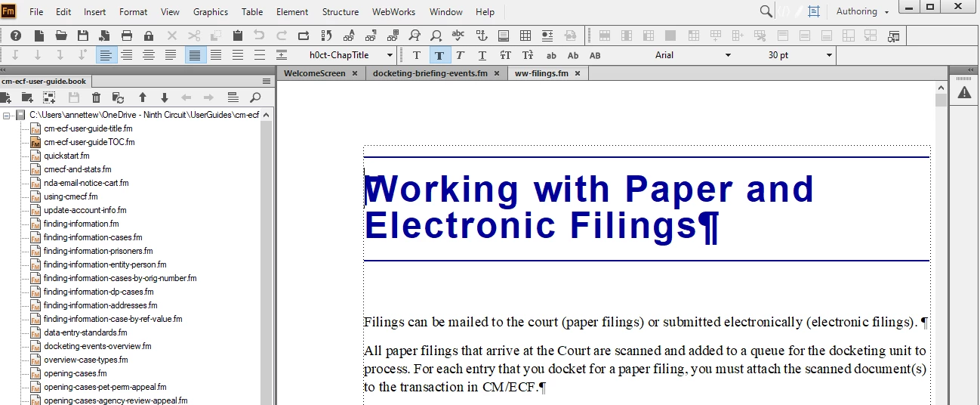Click the Open folder toolbar icon
The width and height of the screenshot is (980, 405).
tap(61, 36)
